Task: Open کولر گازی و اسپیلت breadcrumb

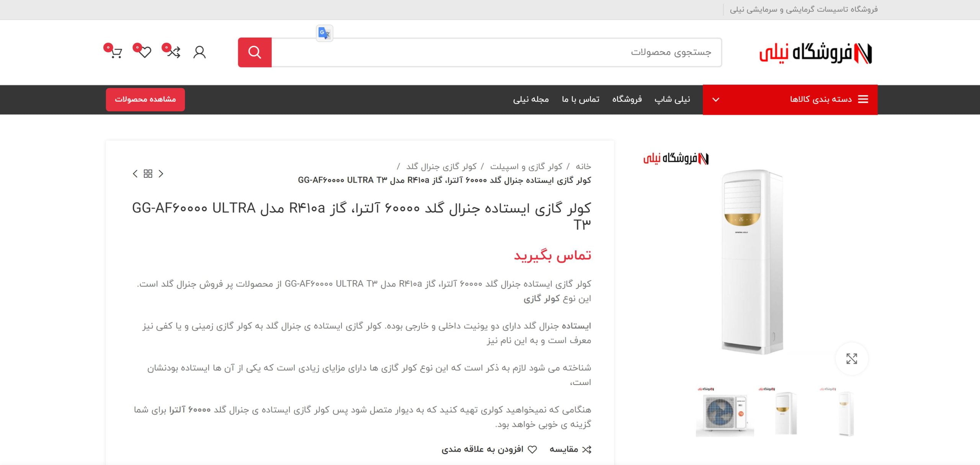Action: [x=526, y=166]
